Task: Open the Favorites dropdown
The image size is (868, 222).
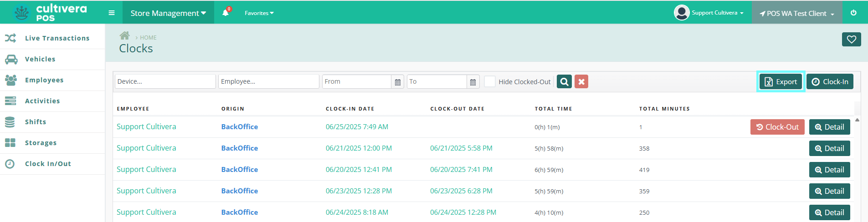Action: (259, 13)
